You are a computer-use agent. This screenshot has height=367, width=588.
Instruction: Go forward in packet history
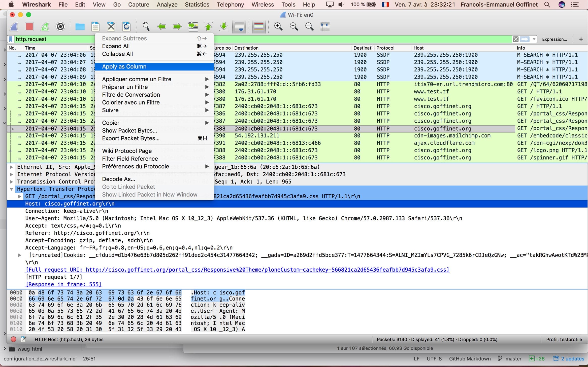click(177, 26)
